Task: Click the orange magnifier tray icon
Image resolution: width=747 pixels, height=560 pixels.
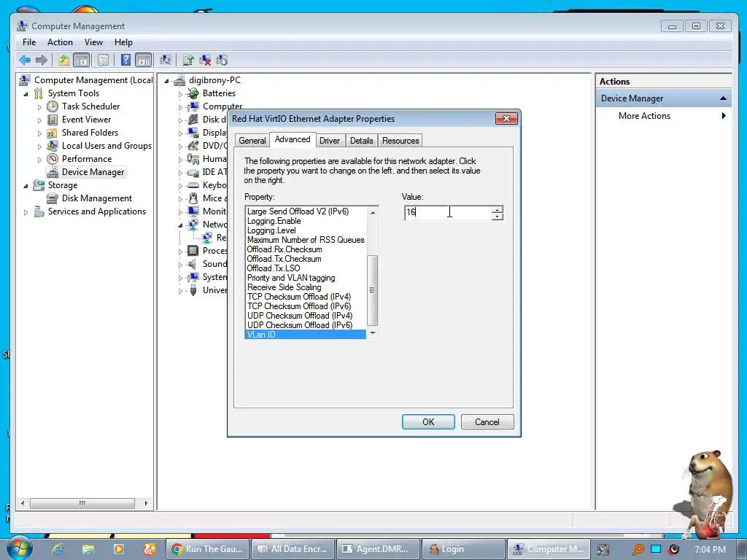Action: pos(638,550)
